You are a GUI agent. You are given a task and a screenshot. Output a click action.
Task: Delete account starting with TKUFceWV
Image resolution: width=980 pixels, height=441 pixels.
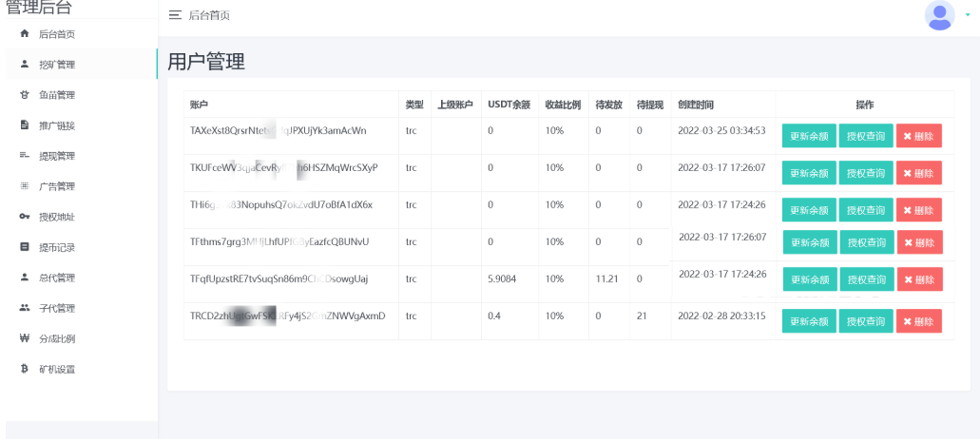pyautogui.click(x=919, y=173)
